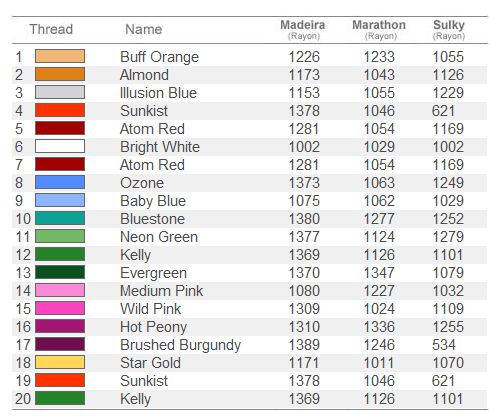Image resolution: width=500 pixels, height=420 pixels.
Task: Click the Madeira Rayon column header
Action: coord(303,30)
